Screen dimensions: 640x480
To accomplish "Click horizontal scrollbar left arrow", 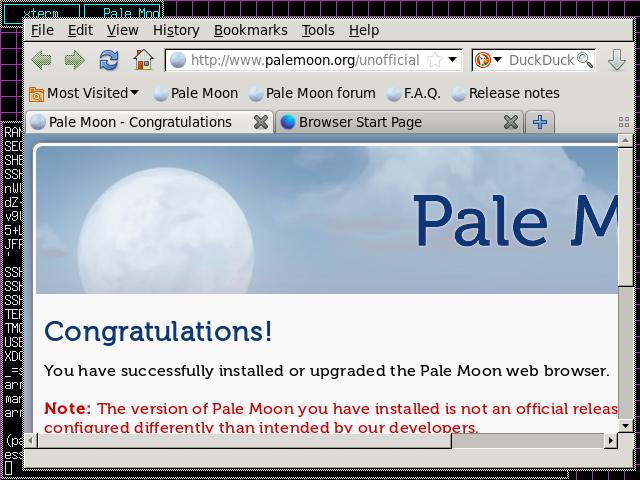I will point(31,440).
